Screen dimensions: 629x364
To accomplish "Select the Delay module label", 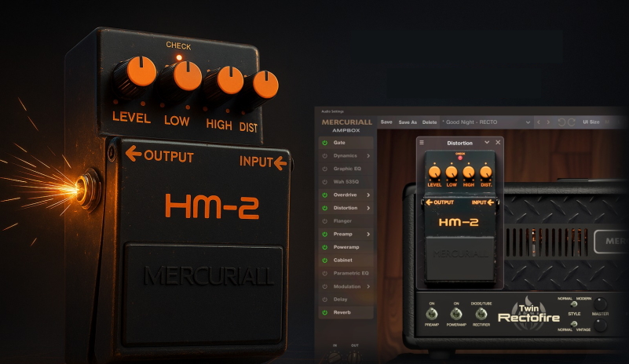I will (x=340, y=300).
